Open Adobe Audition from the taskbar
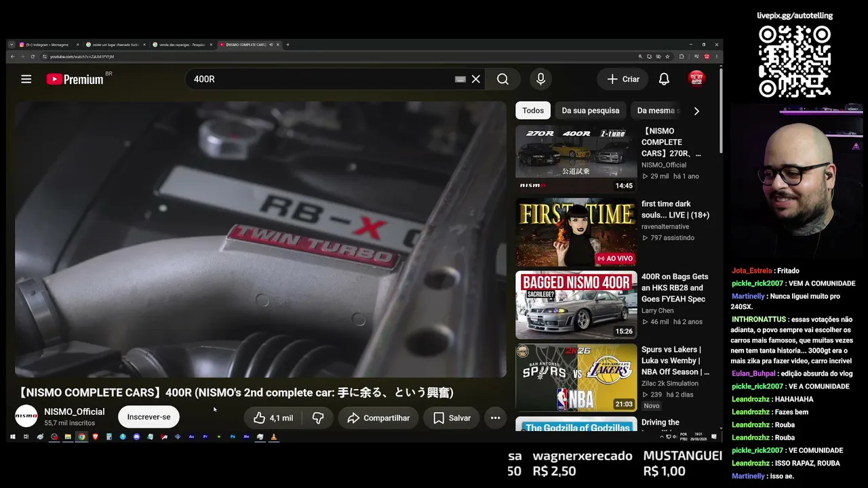The width and height of the screenshot is (868, 488). click(x=192, y=437)
